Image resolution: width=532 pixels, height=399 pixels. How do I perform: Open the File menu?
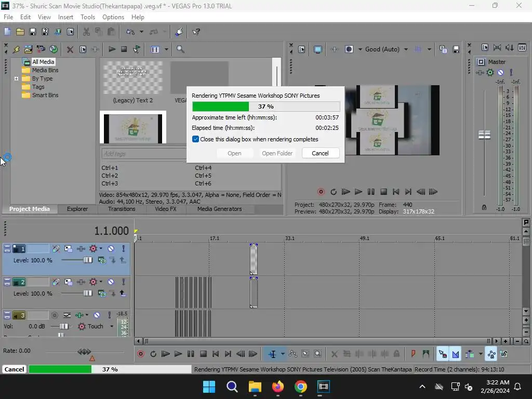[x=8, y=17]
